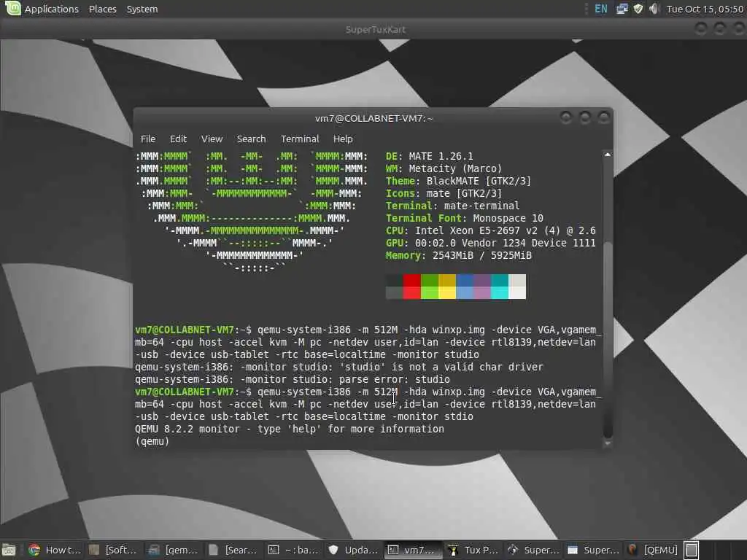Click the 'QEMU 8.2.2 monitor' line
The width and height of the screenshot is (747, 560).
pyautogui.click(x=289, y=429)
